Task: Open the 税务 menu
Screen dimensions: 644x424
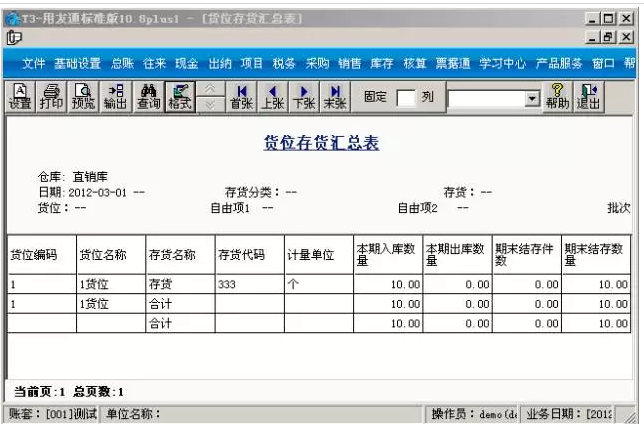Action: coord(284,63)
